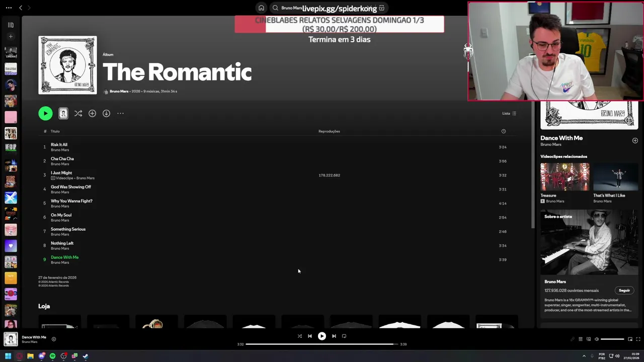
Task: Open the play queue
Action: click(580, 339)
